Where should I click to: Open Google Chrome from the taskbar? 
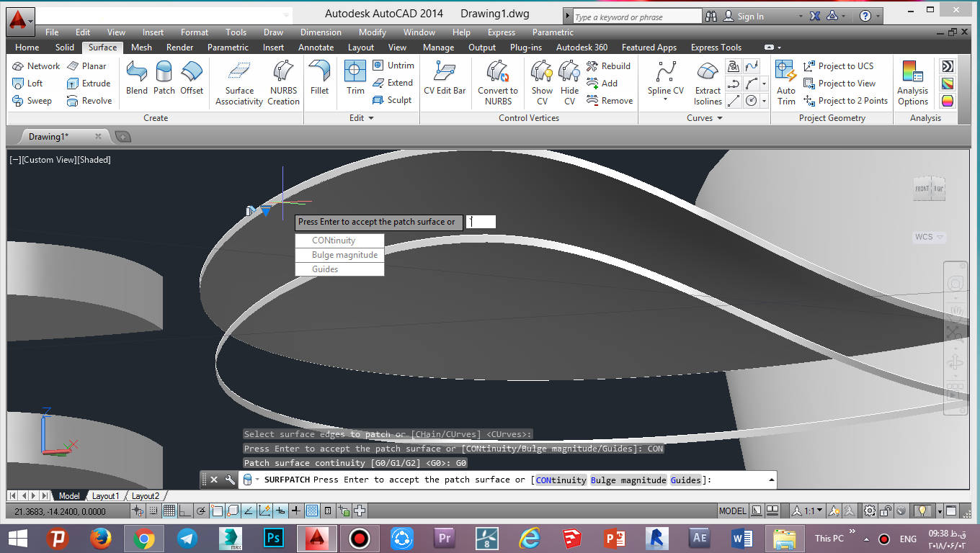tap(143, 539)
